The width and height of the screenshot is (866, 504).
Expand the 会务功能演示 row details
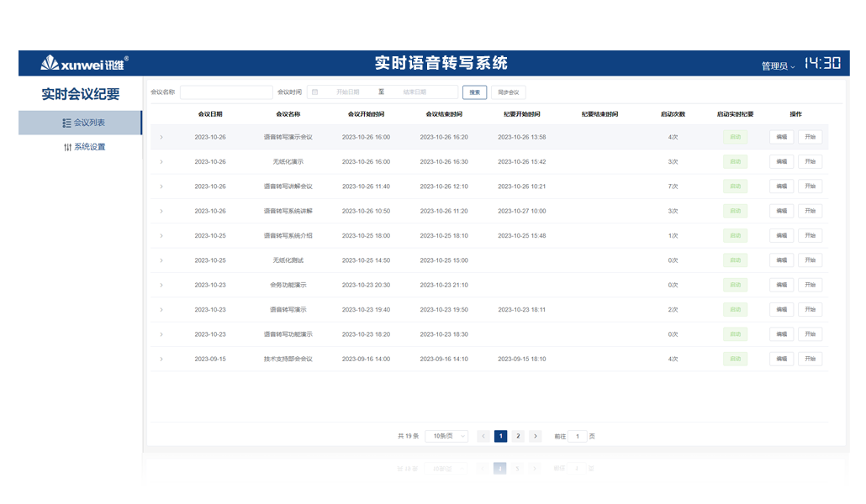[x=161, y=285]
